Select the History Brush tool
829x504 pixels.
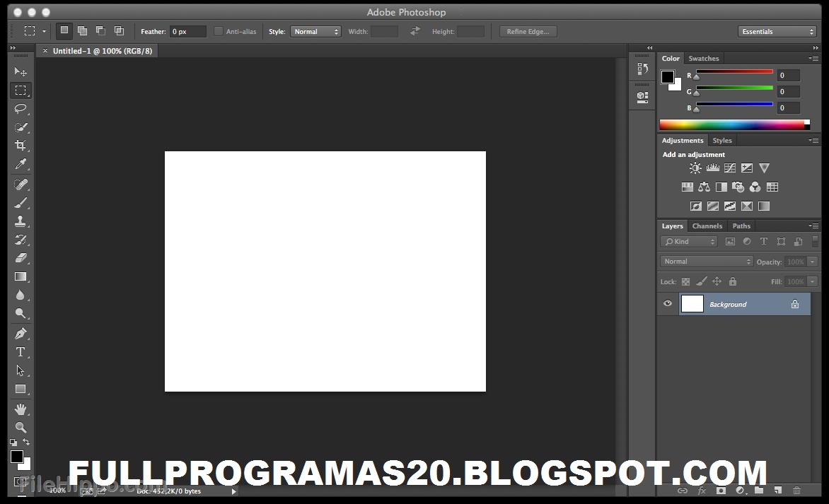(21, 240)
